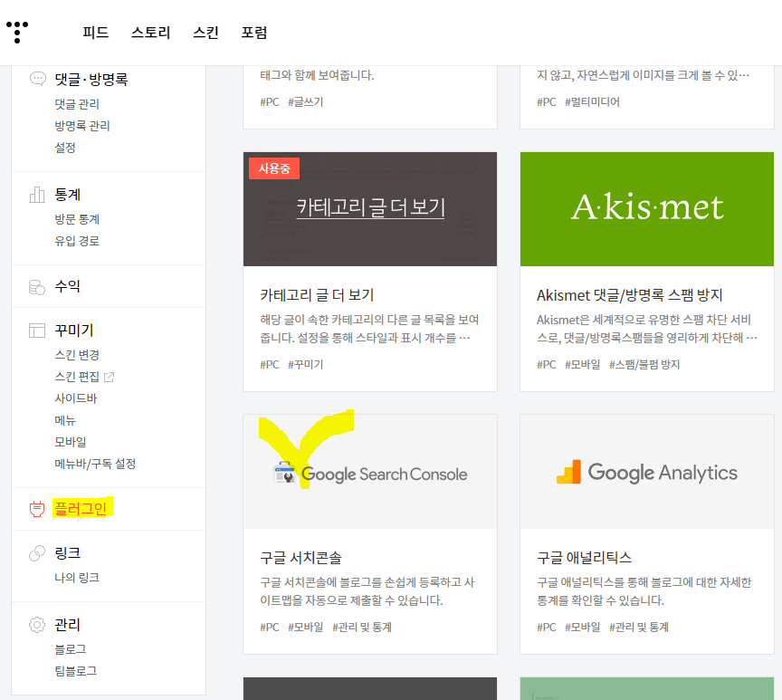Viewport: 782px width, 700px height.
Task: Click #관리 및 통계 tag under 구글 애널리틱스
Action: 638,628
